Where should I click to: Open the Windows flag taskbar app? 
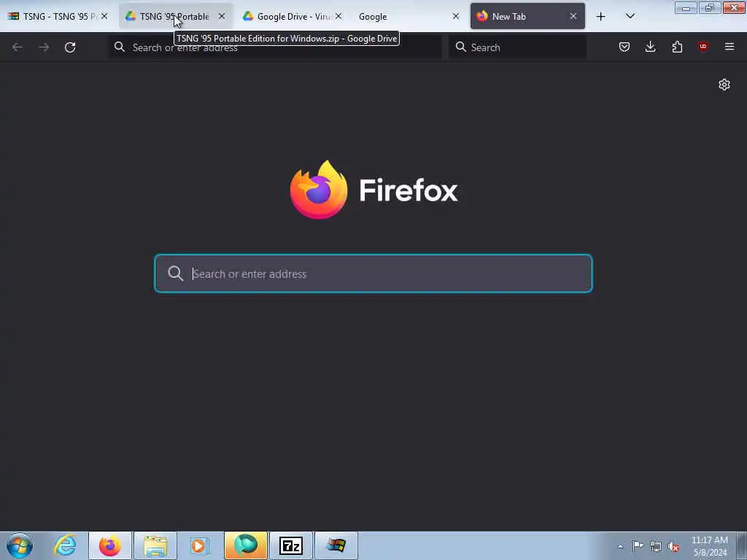(x=336, y=545)
